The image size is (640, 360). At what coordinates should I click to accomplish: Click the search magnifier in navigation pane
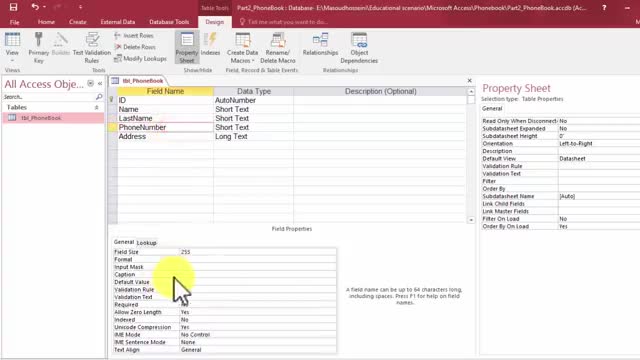pyautogui.click(x=99, y=97)
